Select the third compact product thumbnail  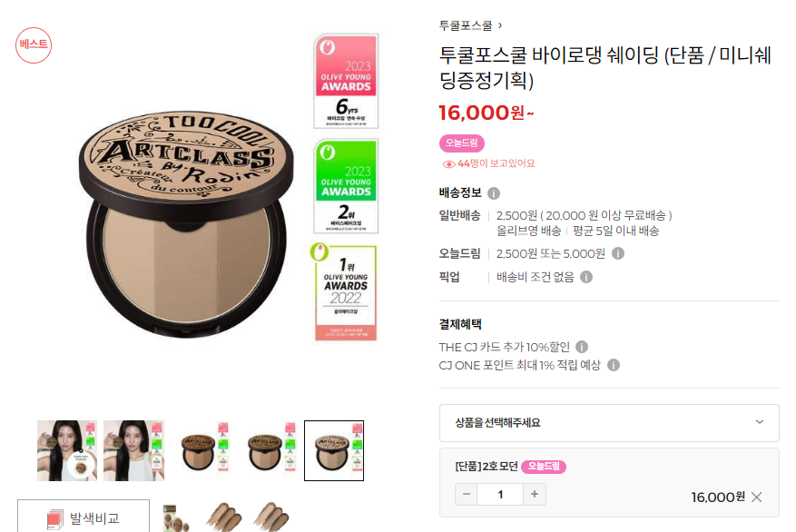coord(201,451)
